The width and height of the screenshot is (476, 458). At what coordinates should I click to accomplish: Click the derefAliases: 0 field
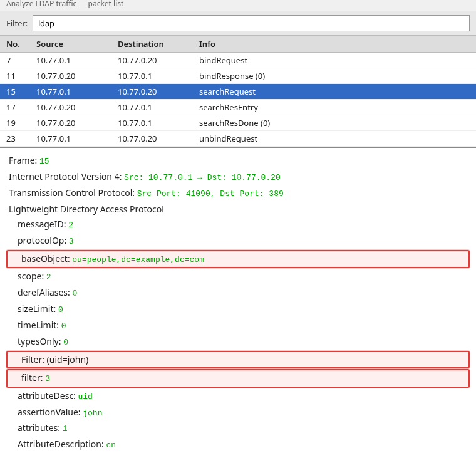coord(48,293)
